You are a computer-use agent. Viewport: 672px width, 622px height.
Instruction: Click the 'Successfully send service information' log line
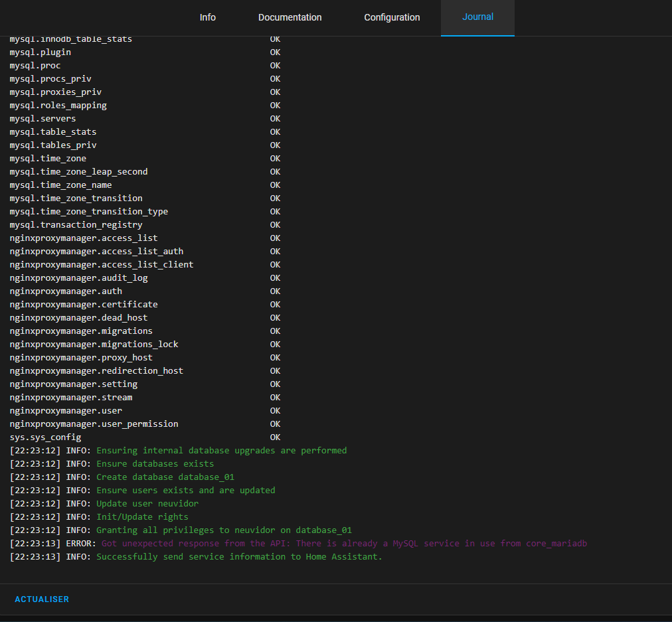click(x=239, y=557)
